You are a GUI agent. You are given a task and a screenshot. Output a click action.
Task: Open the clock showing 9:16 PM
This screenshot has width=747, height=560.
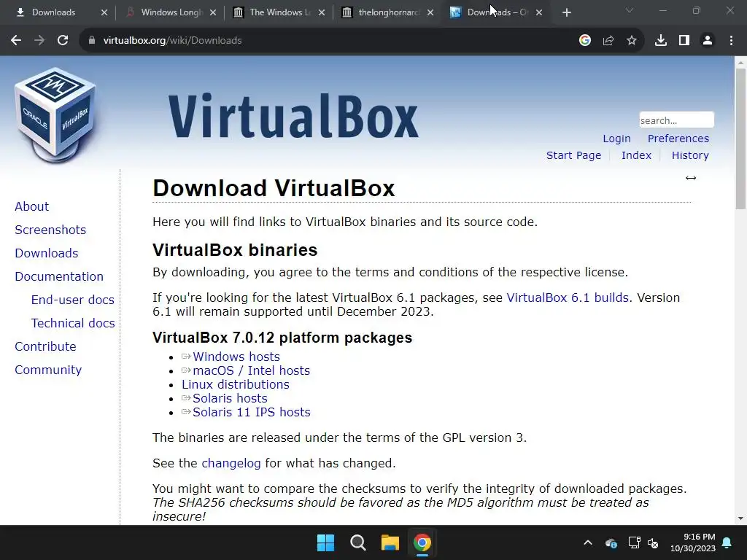point(693,542)
